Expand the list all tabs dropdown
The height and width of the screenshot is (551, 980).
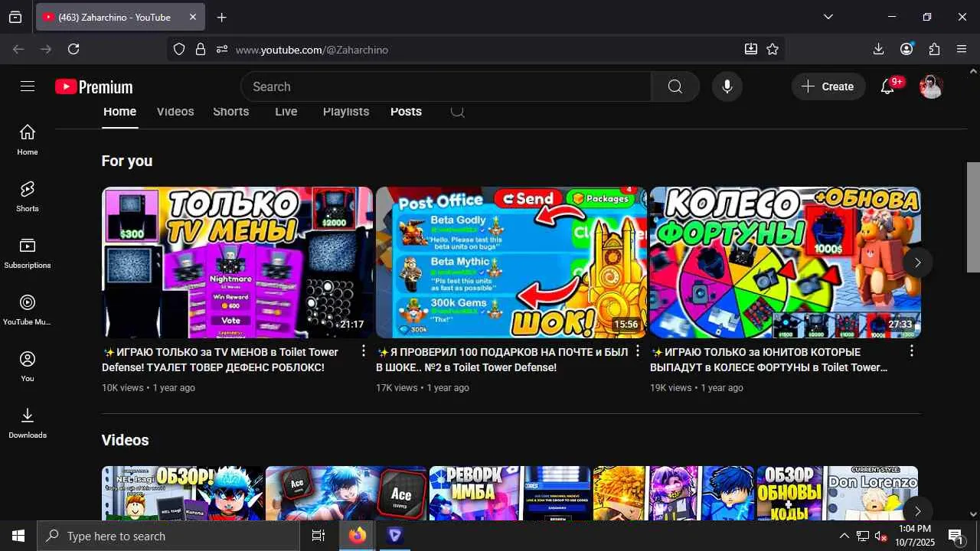[x=828, y=17]
